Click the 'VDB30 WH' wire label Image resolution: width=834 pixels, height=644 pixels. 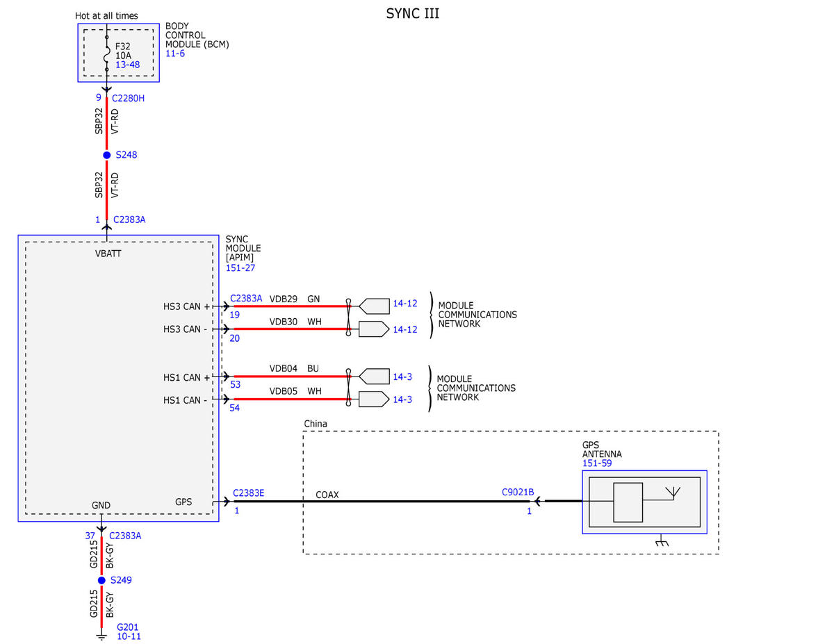click(x=296, y=322)
